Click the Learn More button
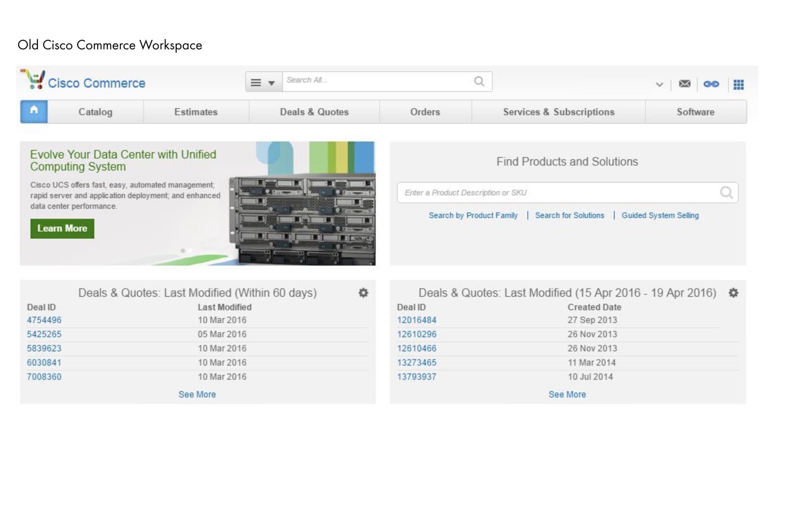This screenshot has height=532, width=786. (x=62, y=228)
